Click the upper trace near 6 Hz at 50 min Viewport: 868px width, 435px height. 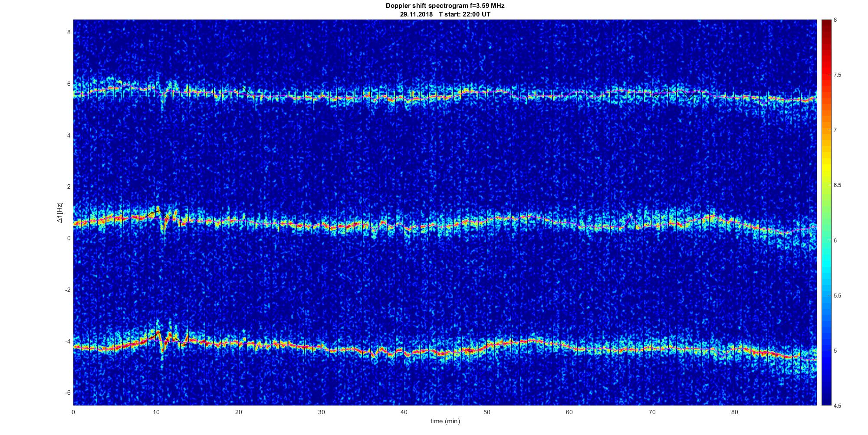click(487, 92)
